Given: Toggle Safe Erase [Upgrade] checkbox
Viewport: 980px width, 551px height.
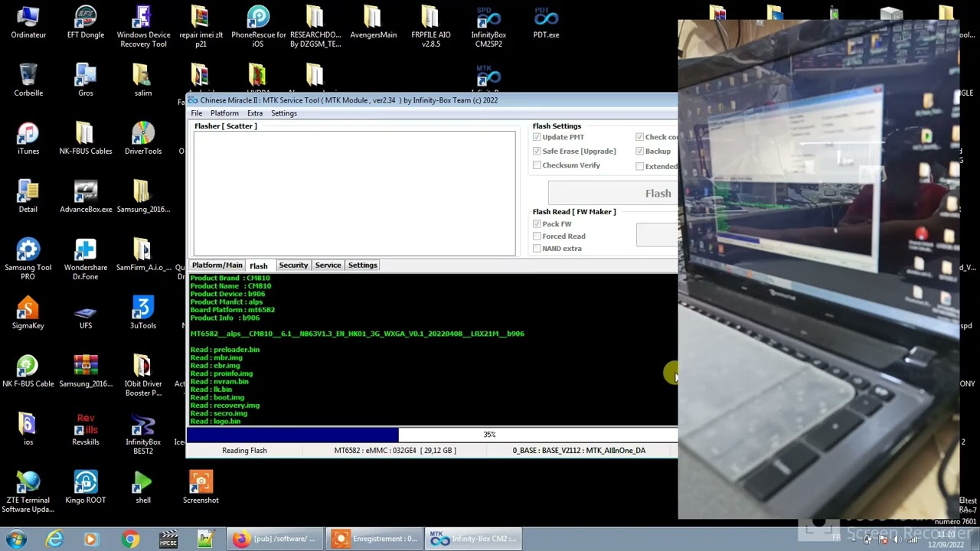Looking at the screenshot, I should (x=537, y=151).
